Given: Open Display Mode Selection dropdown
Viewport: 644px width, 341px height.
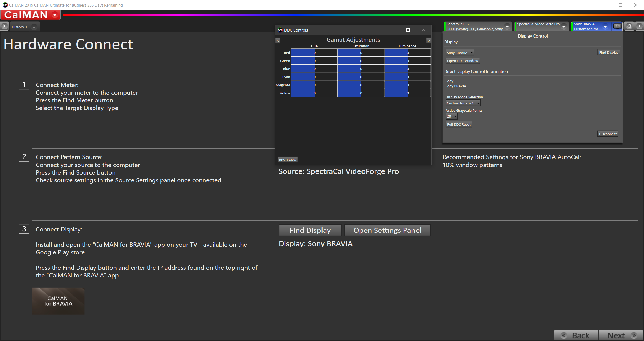Looking at the screenshot, I should [x=463, y=103].
